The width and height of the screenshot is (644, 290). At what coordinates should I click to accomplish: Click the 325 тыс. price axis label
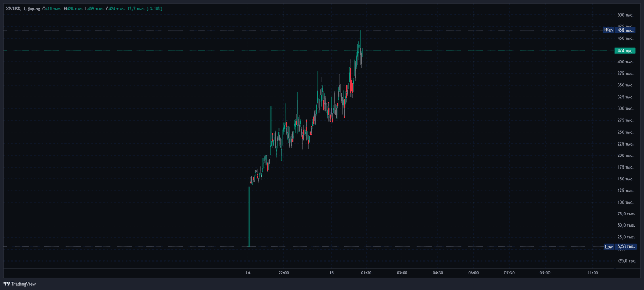[626, 97]
